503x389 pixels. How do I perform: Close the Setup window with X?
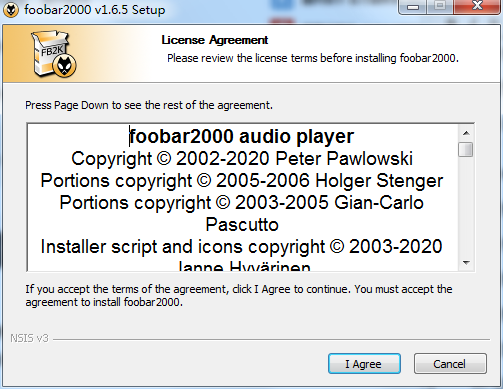[477, 6]
